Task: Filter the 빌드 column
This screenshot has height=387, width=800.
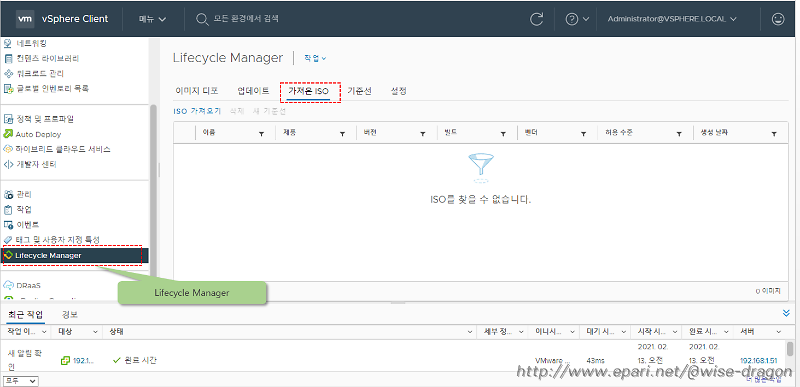Action: tap(503, 134)
